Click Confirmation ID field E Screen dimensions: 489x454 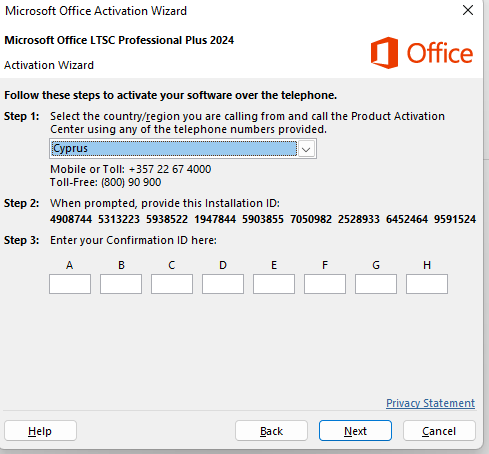[274, 284]
